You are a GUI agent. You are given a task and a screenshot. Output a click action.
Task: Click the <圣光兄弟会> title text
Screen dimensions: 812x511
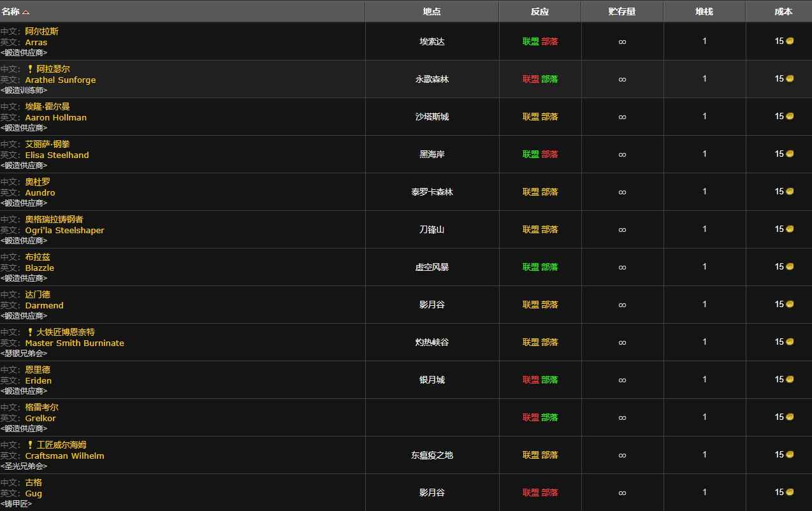click(24, 466)
